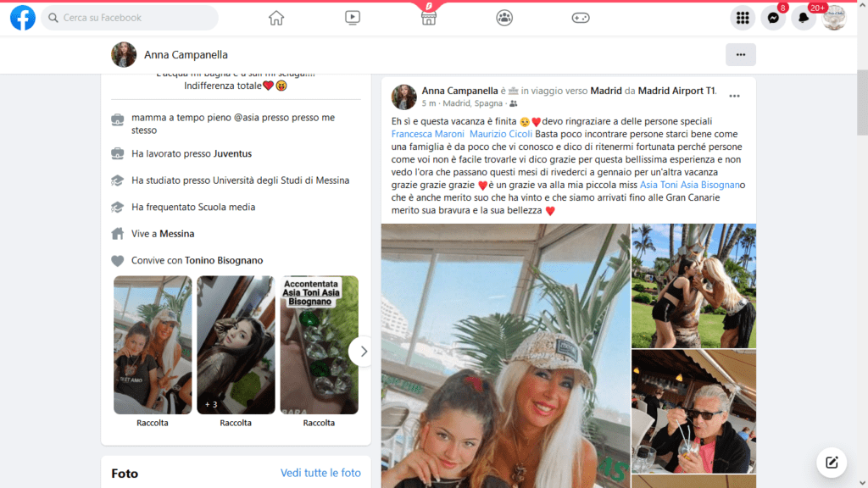Open the Accontentata Asia Toni collection thumbnail

319,345
